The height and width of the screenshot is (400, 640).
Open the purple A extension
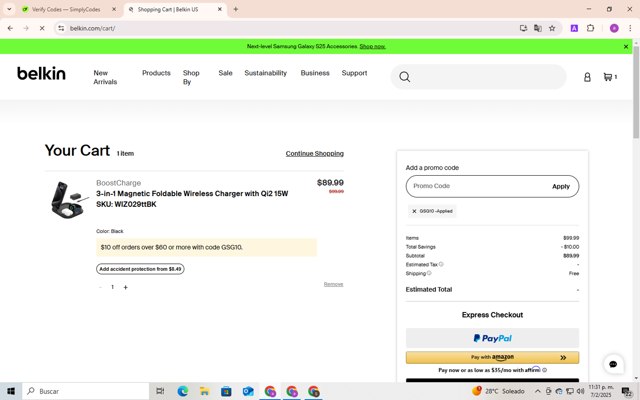coord(574,28)
